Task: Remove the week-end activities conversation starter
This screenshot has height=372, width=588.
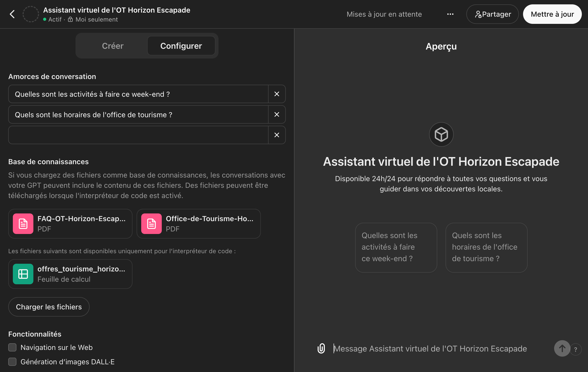Action: point(277,94)
